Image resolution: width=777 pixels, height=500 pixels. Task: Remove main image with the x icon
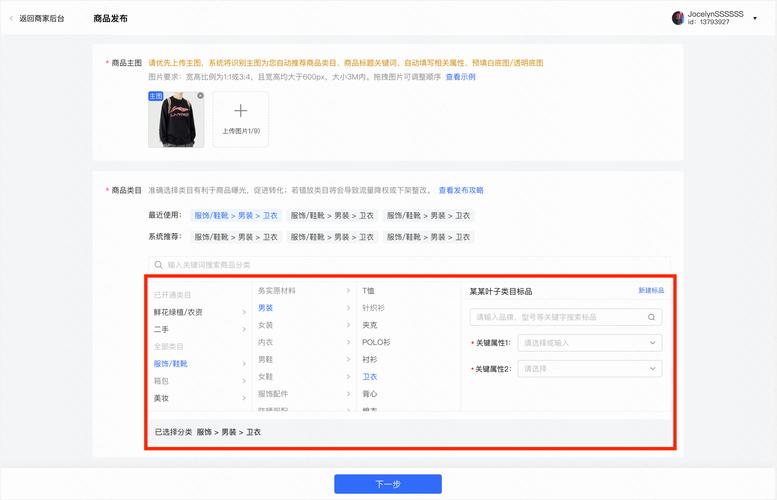pyautogui.click(x=200, y=96)
